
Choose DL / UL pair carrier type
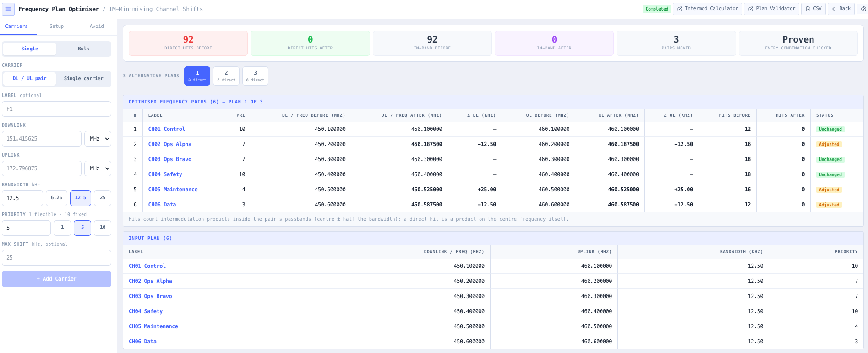(x=30, y=79)
